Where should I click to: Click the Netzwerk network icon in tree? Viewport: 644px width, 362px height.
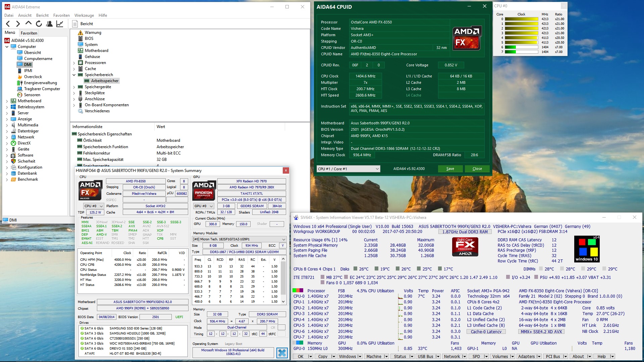[x=13, y=137]
